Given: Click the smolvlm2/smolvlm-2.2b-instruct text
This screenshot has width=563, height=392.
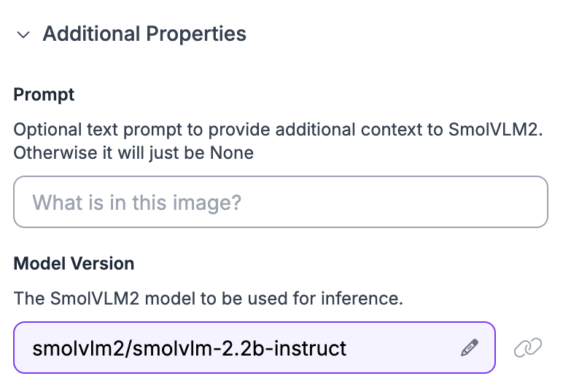Looking at the screenshot, I should 189,348.
